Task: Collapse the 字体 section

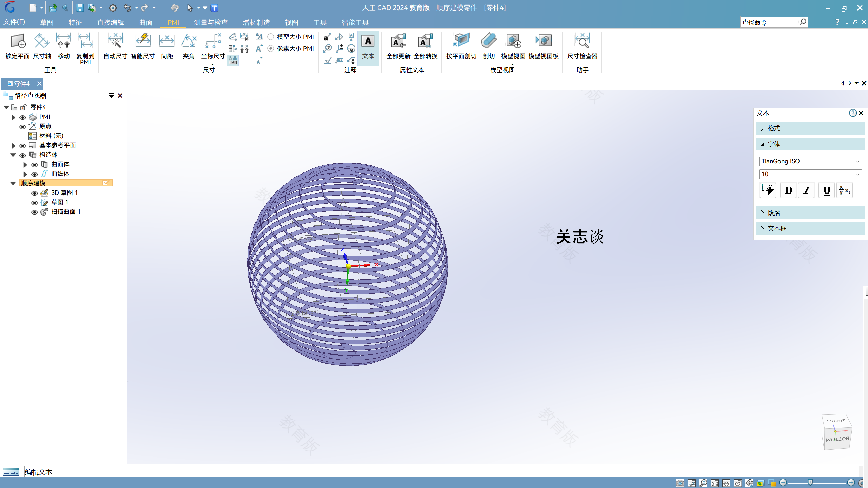Action: tap(810, 144)
